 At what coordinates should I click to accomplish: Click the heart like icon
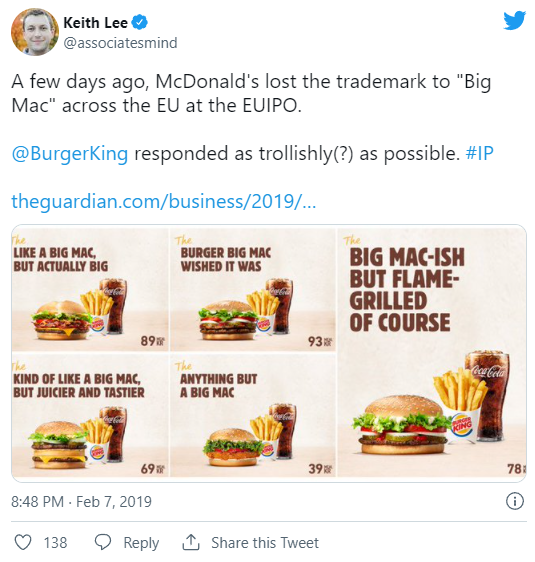click(x=23, y=542)
